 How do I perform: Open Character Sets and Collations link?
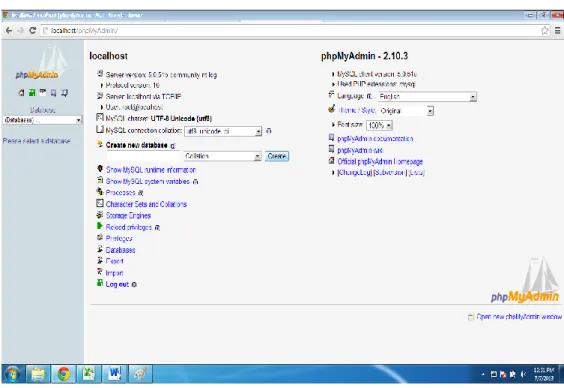click(146, 204)
